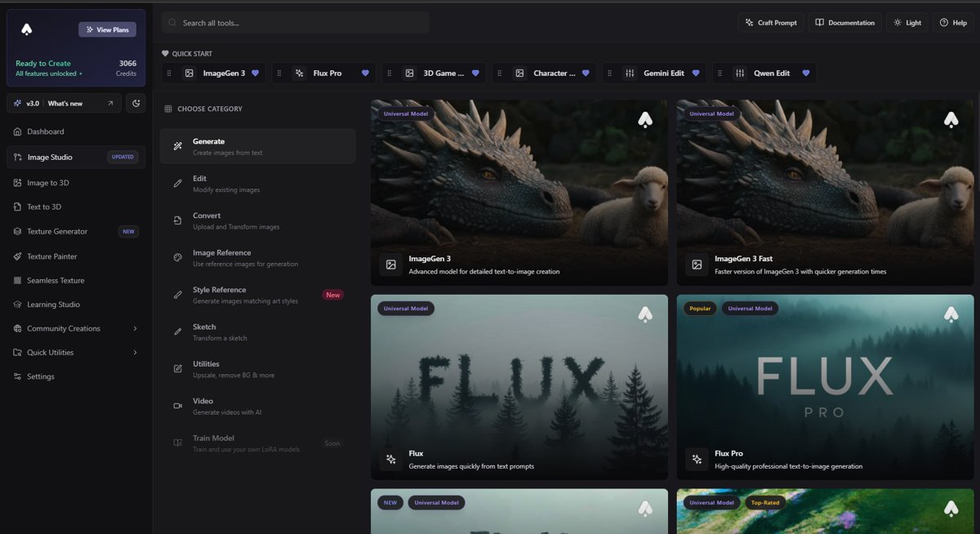Select the Image Reference category
The height and width of the screenshot is (534, 980).
point(257,258)
